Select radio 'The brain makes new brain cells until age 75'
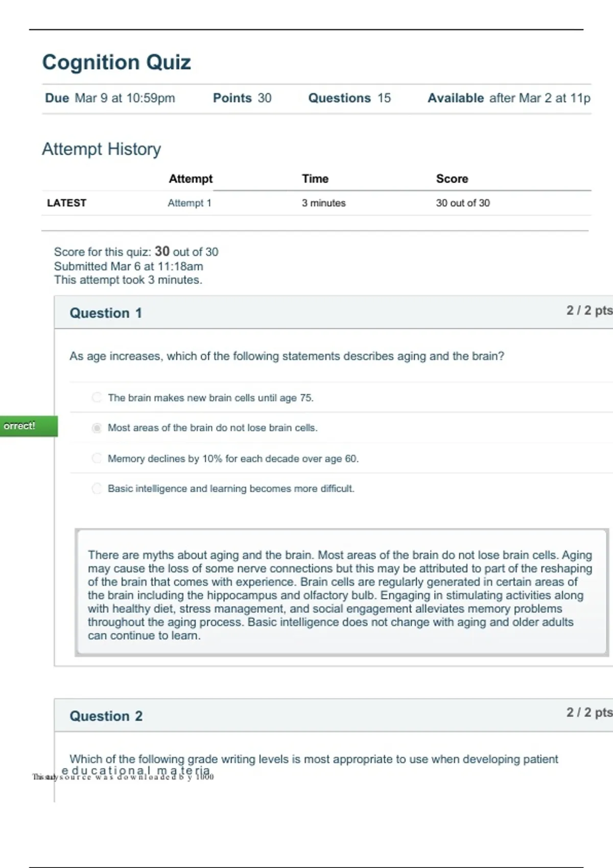Screen dimensions: 613x868 point(97,397)
